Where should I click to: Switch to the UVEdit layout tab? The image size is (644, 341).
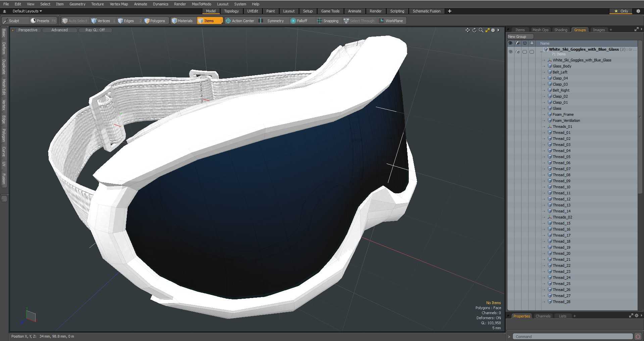point(253,11)
